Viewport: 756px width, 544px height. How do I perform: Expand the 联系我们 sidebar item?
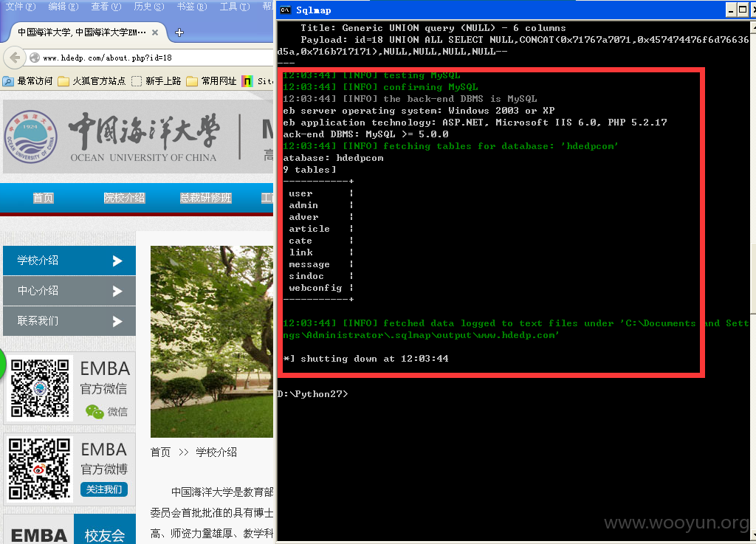69,321
